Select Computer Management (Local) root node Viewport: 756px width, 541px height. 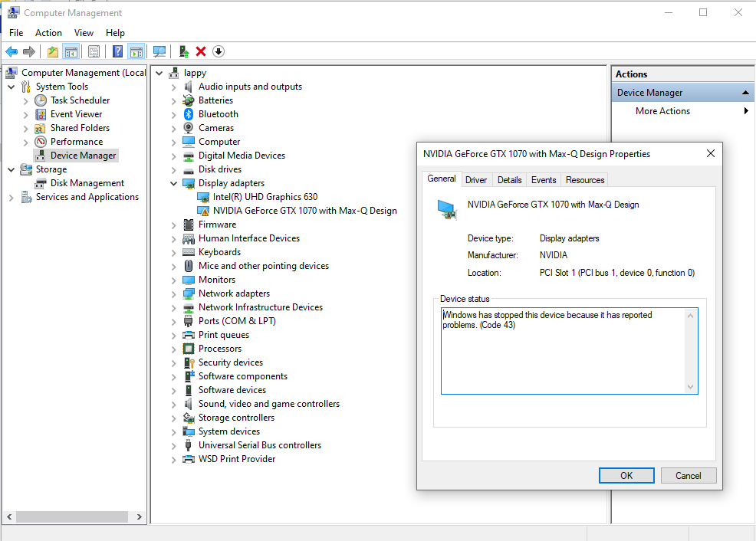point(83,73)
